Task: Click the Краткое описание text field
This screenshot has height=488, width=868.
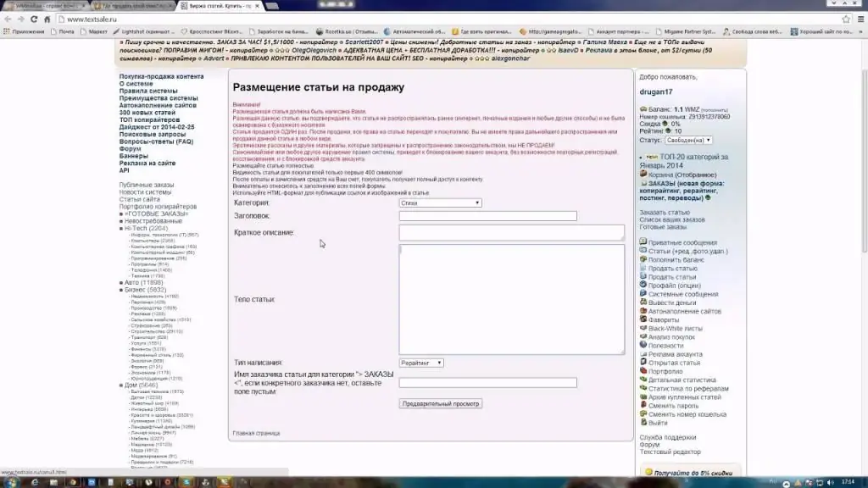Action: 511,232
